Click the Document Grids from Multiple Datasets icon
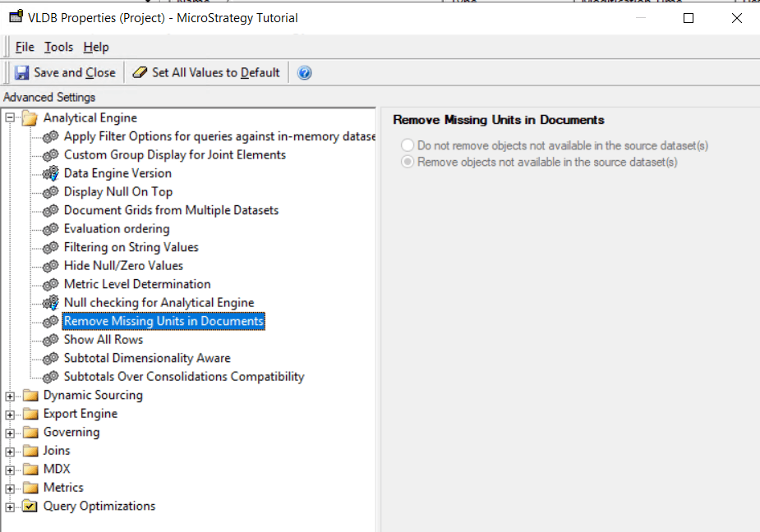Image resolution: width=760 pixels, height=532 pixels. click(50, 210)
